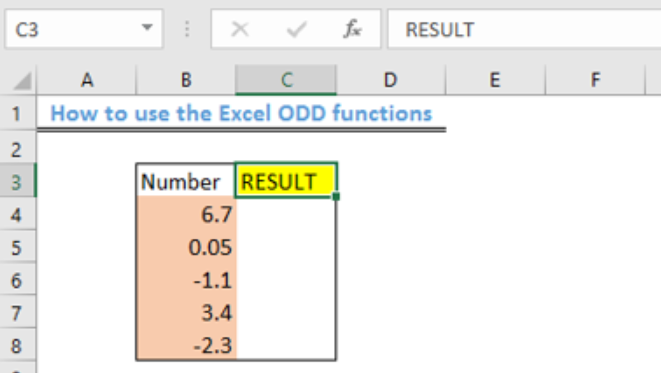Click the title 'How to use the Excel ODD functions'

[241, 113]
